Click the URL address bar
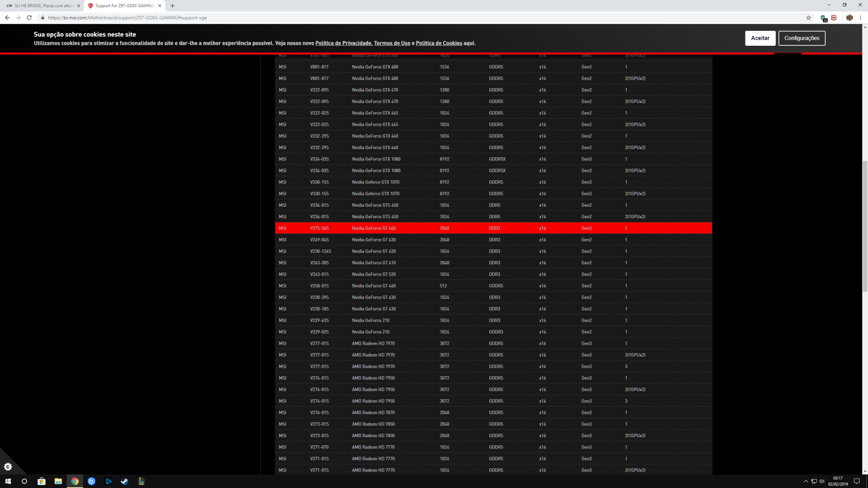 coord(424,18)
